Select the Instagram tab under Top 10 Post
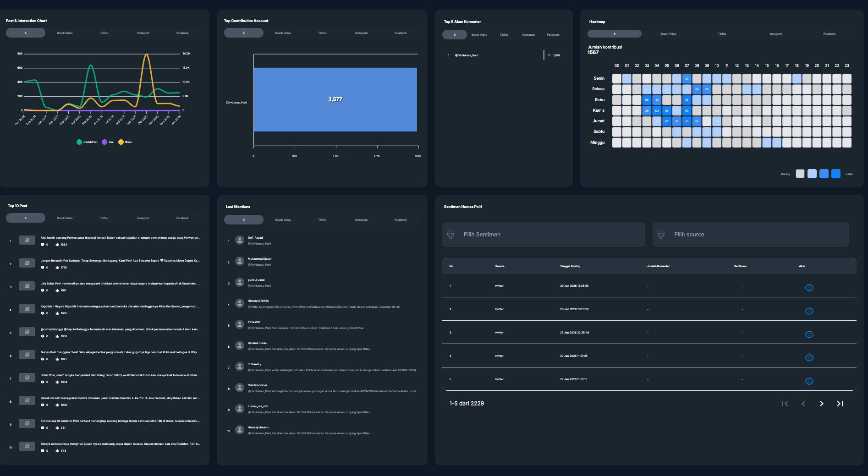The width and height of the screenshot is (868, 476). point(143,218)
